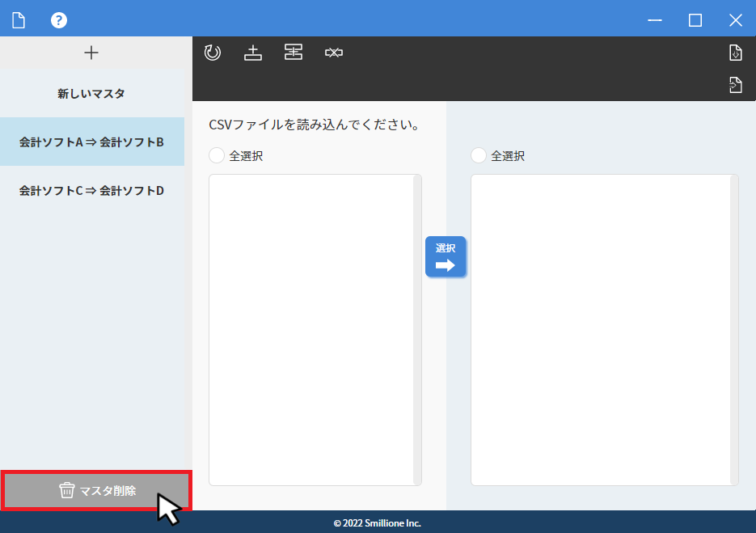756x533 pixels.
Task: Click the merge columns toolbar icon
Action: (x=293, y=53)
